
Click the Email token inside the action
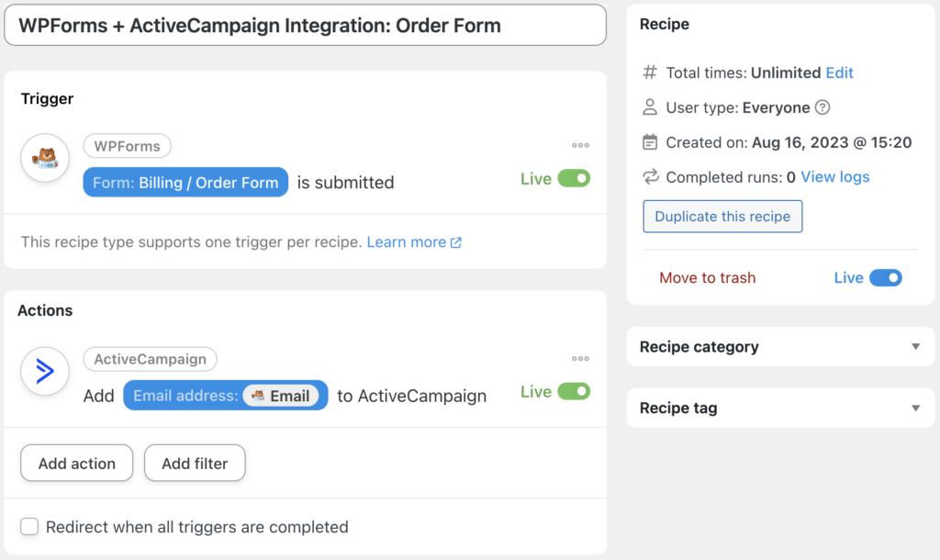click(281, 396)
